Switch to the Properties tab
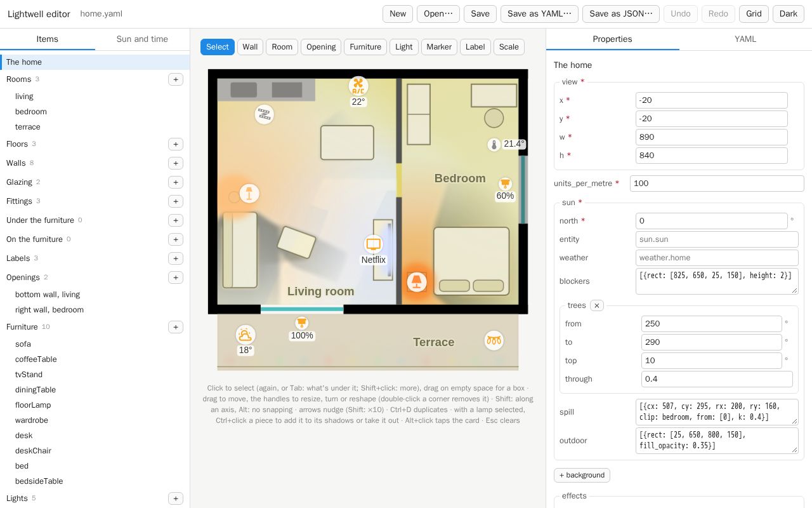 point(612,39)
